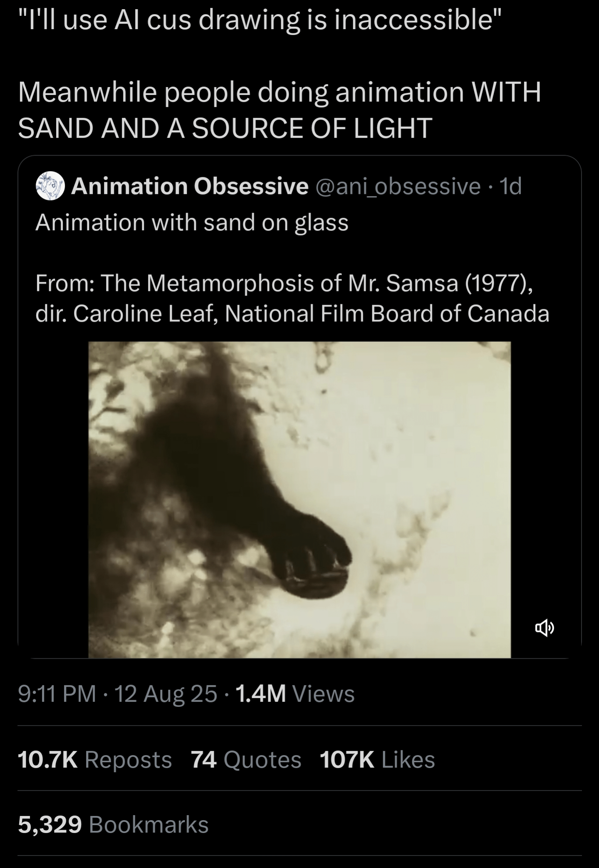Open the @ani_obsessive handle link

(399, 186)
